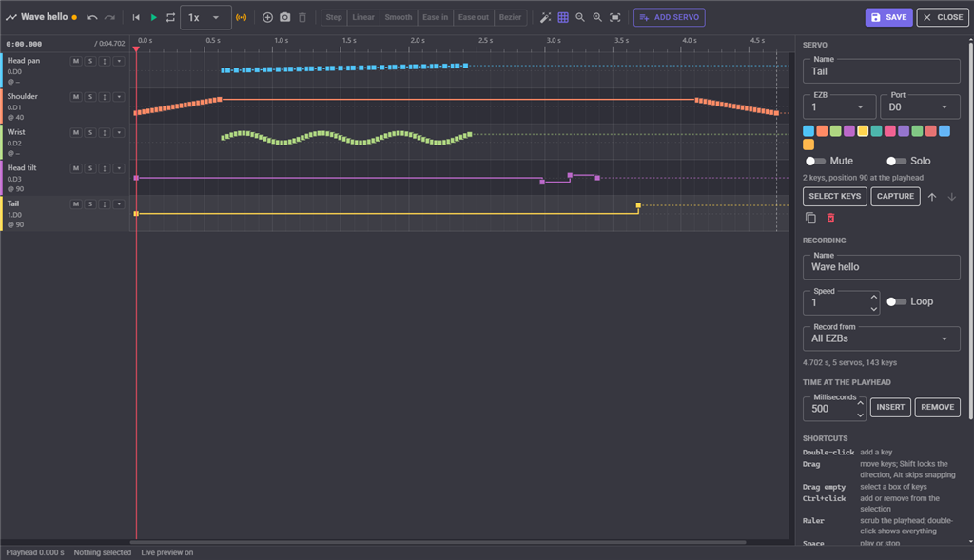Viewport: 974px width, 560px height.
Task: Mute the Wrist track
Action: pyautogui.click(x=76, y=133)
